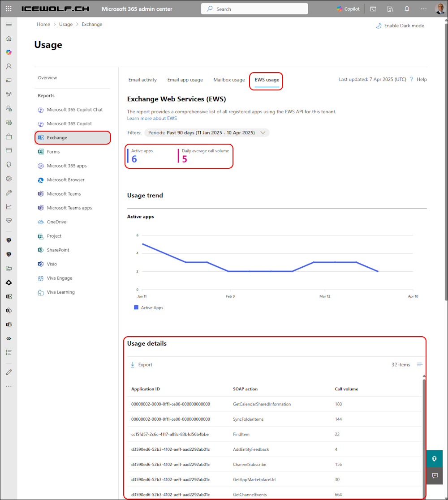Click the Customize navigation pencil icon
This screenshot has width=448, height=500.
[x=9, y=372]
